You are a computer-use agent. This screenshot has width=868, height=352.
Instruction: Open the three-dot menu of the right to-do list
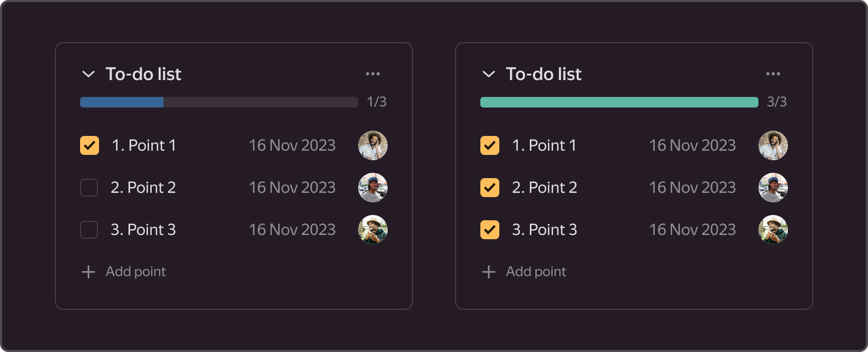pos(773,74)
